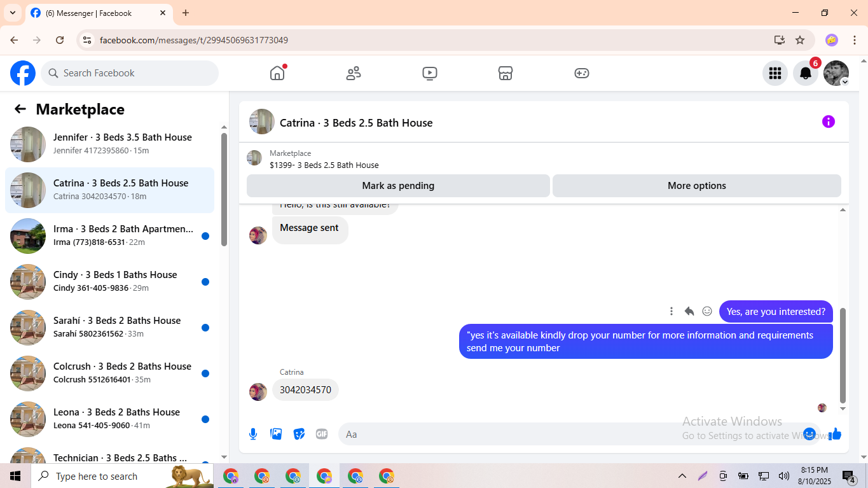Click More options button
The image size is (868, 488).
pyautogui.click(x=696, y=186)
